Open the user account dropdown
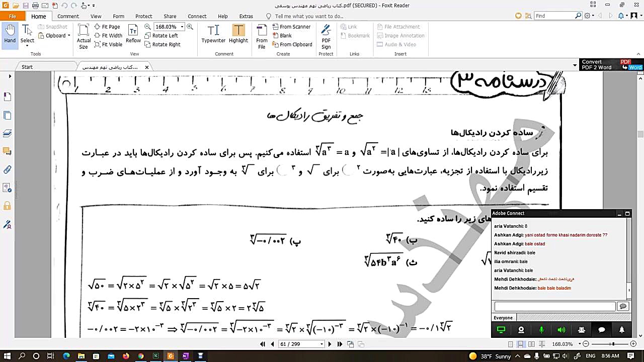The width and height of the screenshot is (644, 362). [635, 16]
